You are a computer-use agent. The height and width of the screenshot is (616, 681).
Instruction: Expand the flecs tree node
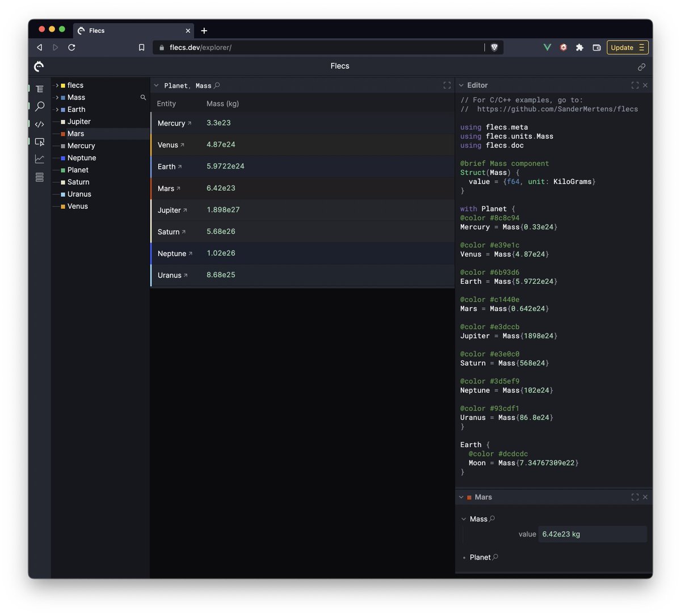point(57,85)
